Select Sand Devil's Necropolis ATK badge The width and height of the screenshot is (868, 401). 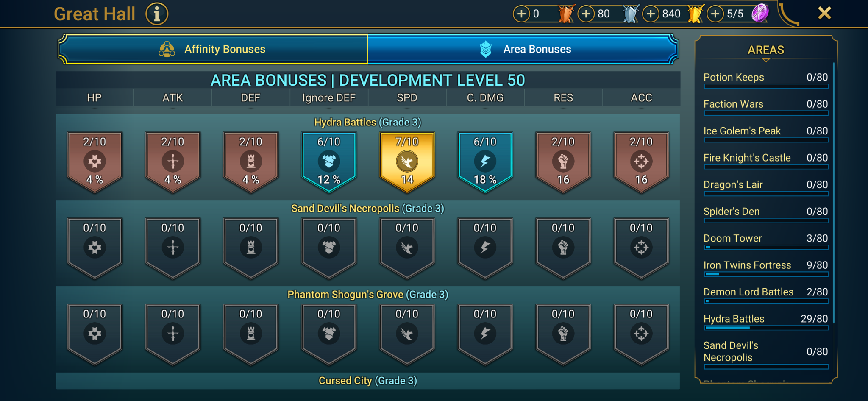point(172,248)
